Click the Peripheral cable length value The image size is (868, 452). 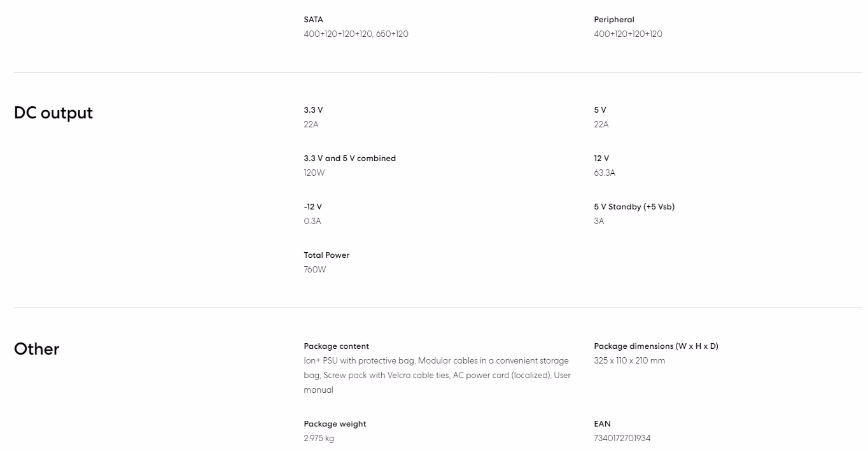click(x=628, y=34)
